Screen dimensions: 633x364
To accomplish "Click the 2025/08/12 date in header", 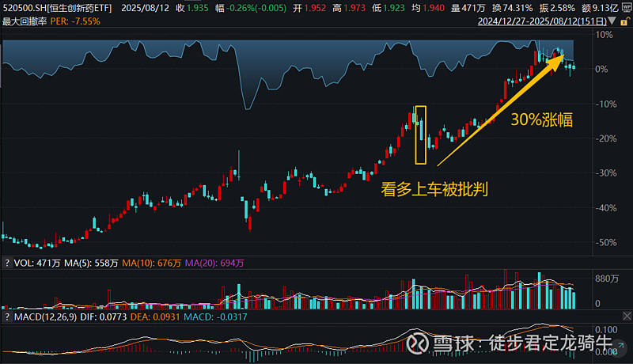I will coord(145,8).
